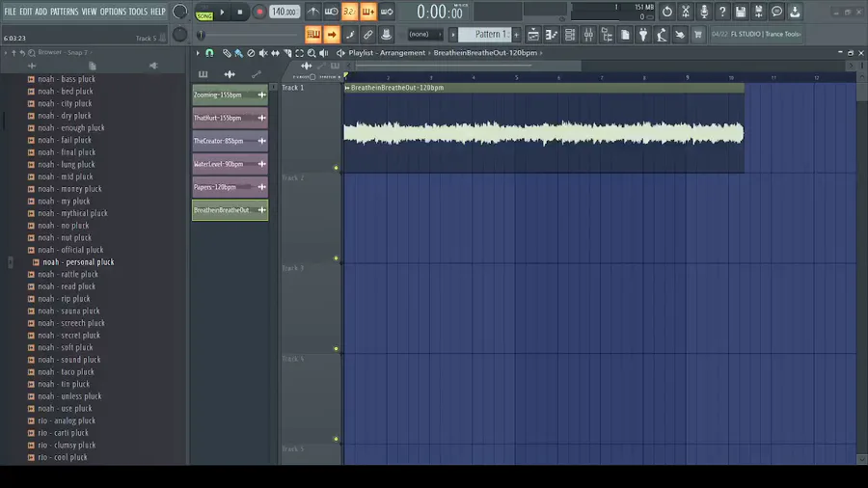Select the playlist Zoom magnifier tool
This screenshot has width=868, height=488.
[x=312, y=53]
